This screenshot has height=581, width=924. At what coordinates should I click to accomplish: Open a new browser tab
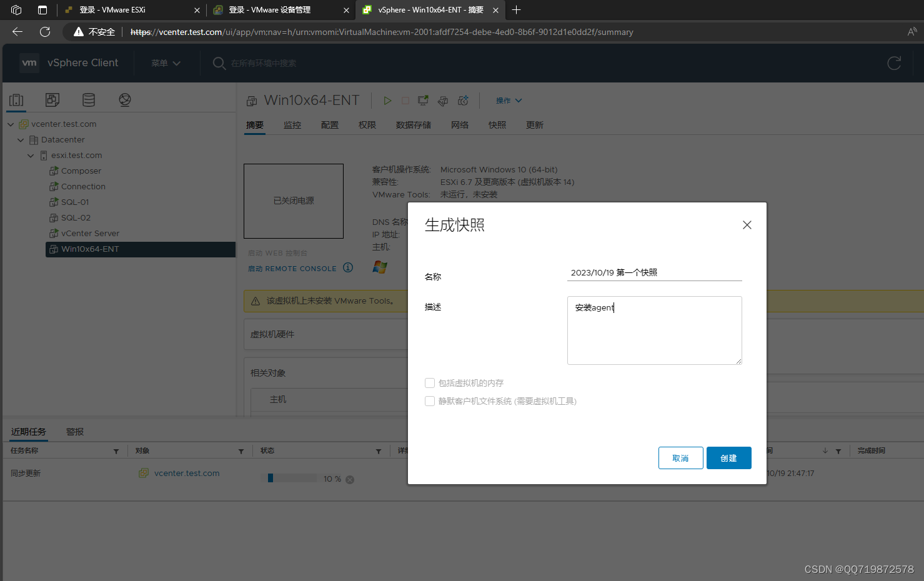pyautogui.click(x=516, y=10)
